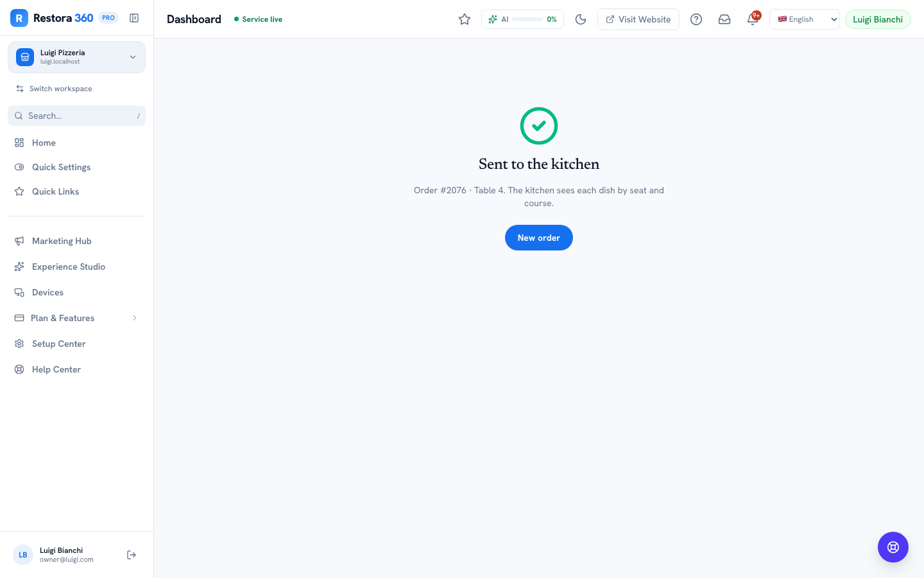Click Switch workspace link
The height and width of the screenshot is (578, 924).
(x=54, y=89)
